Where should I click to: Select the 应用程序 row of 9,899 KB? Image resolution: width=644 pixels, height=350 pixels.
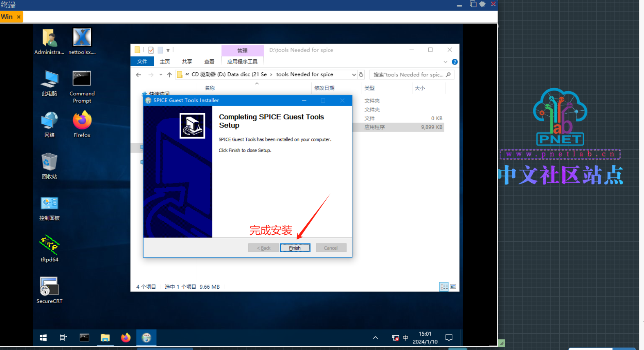coord(398,127)
